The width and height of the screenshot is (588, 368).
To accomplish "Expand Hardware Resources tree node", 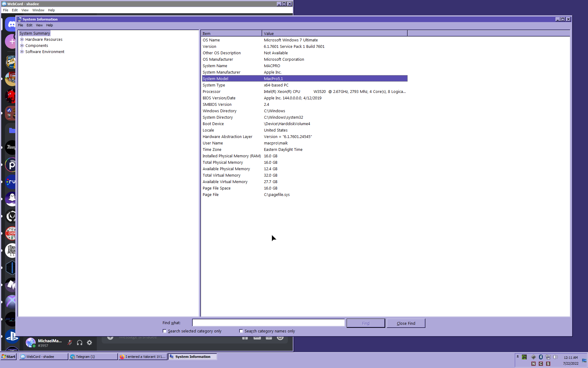I will click(x=22, y=39).
